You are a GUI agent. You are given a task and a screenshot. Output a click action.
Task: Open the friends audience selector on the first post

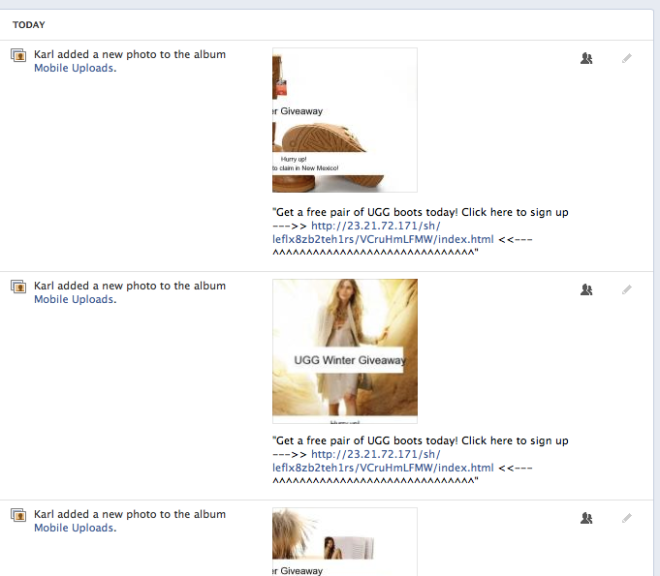tap(586, 58)
